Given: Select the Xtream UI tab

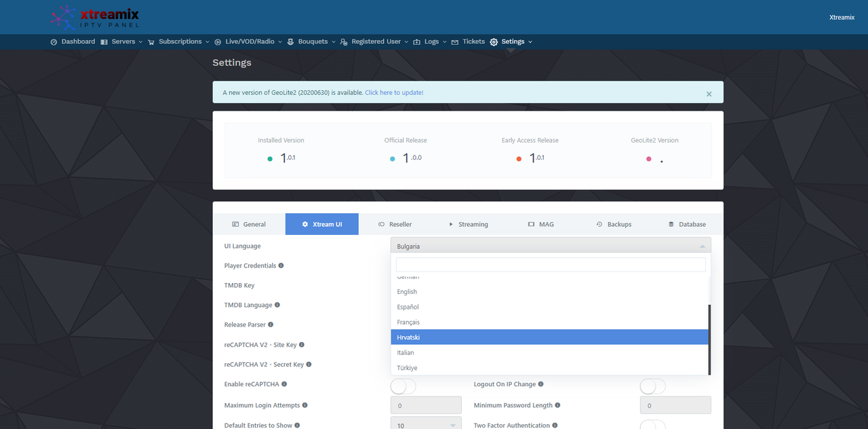Looking at the screenshot, I should click(x=322, y=224).
